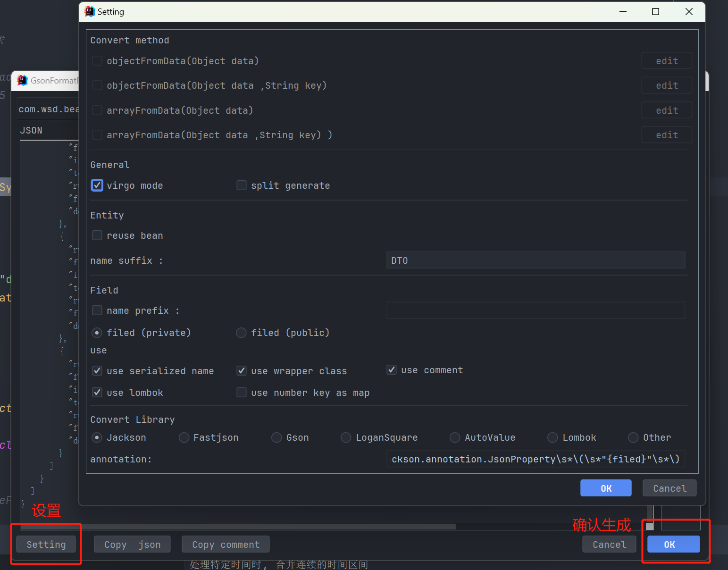This screenshot has width=728, height=570.
Task: Click the GsonFormat horizontal scrollbar
Action: click(x=238, y=527)
